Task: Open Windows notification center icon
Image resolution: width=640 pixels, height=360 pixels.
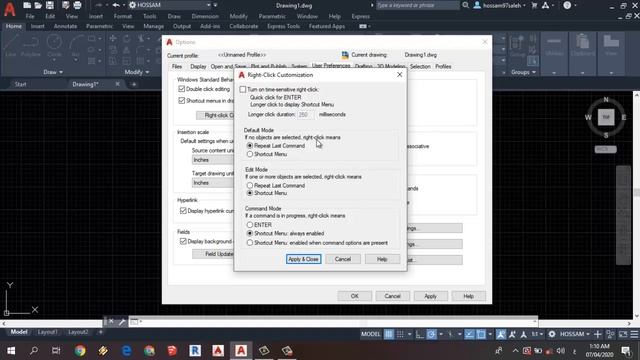Action: click(626, 351)
